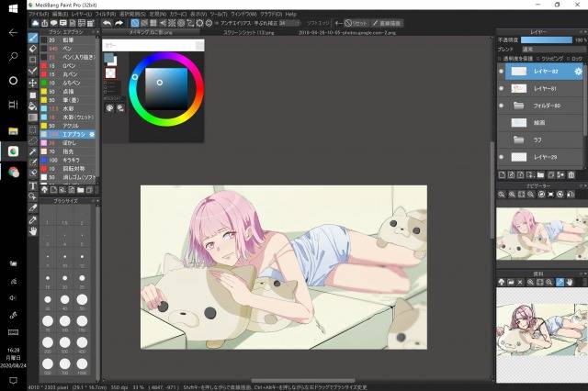Image resolution: width=588 pixels, height=391 pixels.
Task: Enable the ロック checkbox
Action: coord(569,59)
